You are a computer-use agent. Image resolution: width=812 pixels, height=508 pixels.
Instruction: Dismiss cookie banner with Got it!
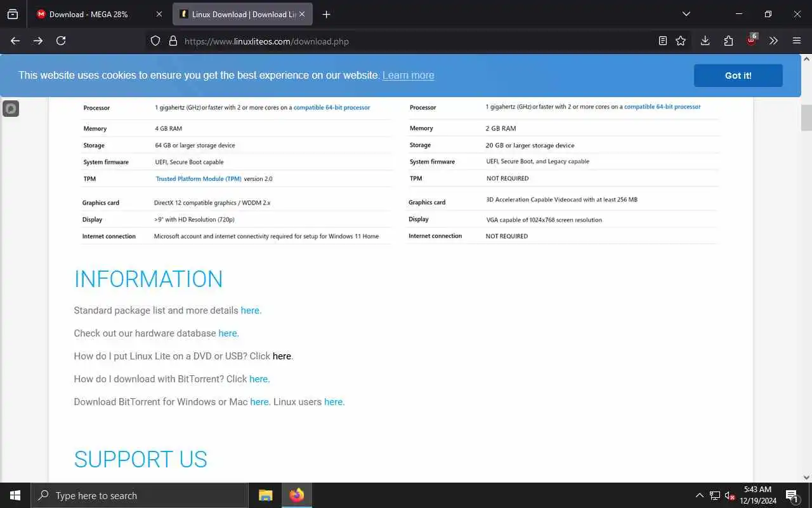pyautogui.click(x=738, y=76)
